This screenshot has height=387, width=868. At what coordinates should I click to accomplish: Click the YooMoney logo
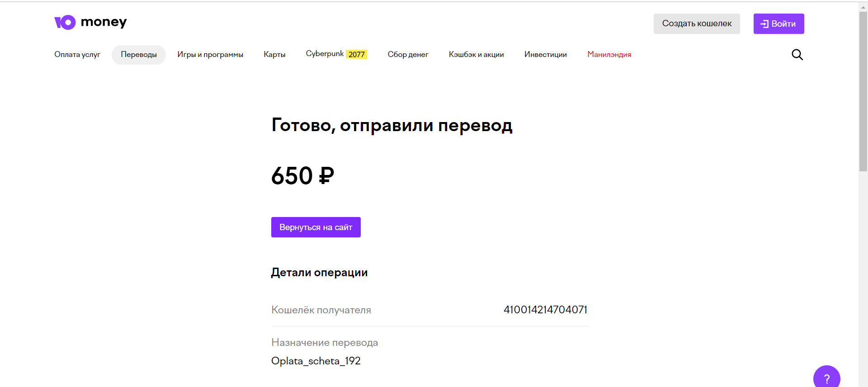point(90,22)
